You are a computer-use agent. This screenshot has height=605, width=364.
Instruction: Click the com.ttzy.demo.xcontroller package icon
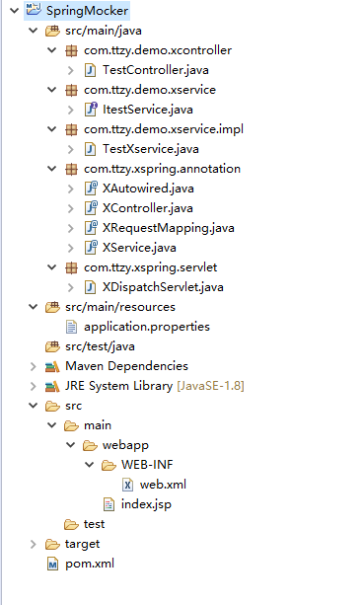coord(71,50)
